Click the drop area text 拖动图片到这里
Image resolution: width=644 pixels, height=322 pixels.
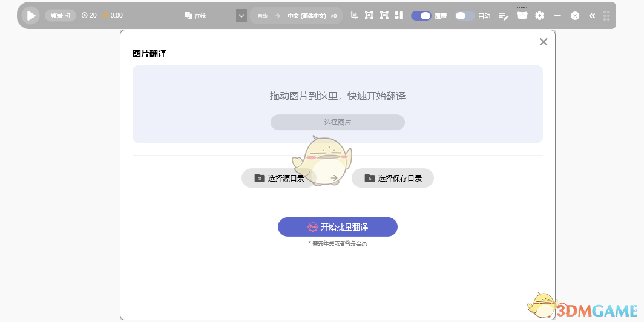(x=338, y=96)
